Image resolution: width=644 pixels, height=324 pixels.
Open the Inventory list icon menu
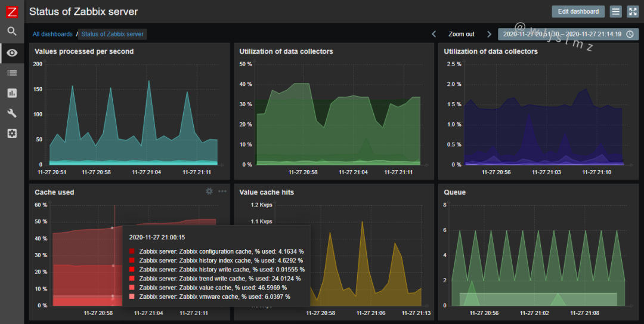[x=12, y=73]
